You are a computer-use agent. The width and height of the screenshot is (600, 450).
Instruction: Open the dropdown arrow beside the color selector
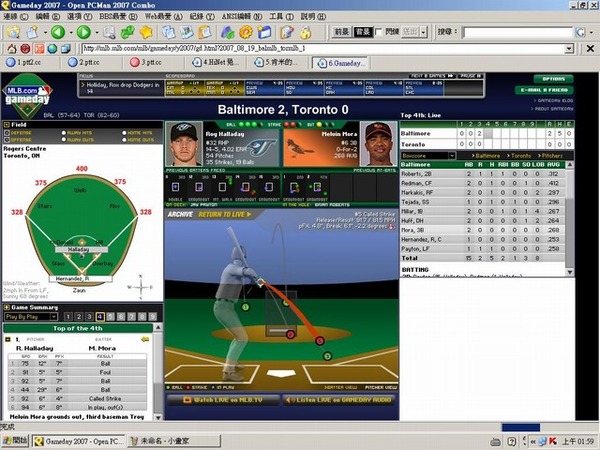(423, 32)
